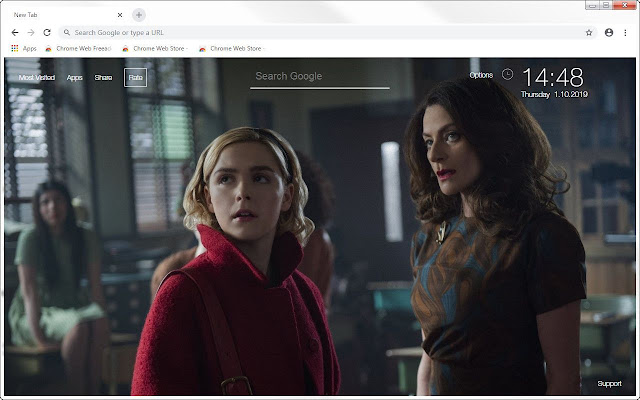Go back using the browser back arrow
Image resolution: width=640 pixels, height=400 pixels.
coord(15,32)
